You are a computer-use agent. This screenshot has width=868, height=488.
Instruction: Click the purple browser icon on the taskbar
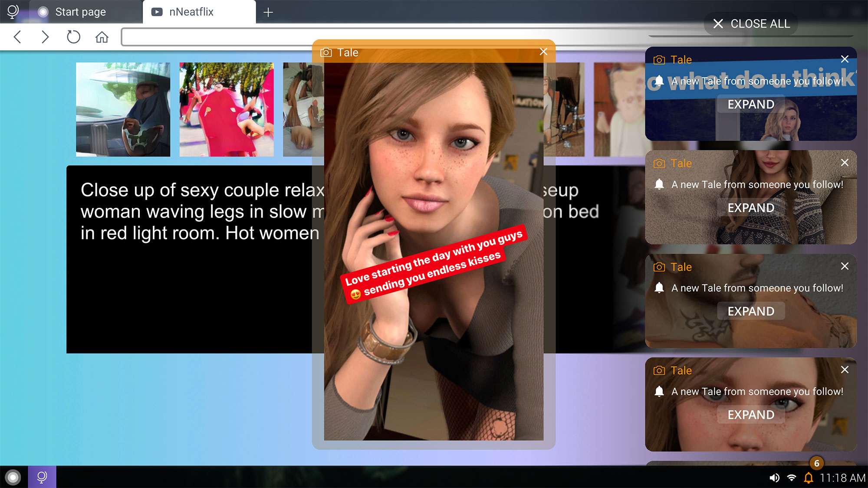click(x=42, y=477)
